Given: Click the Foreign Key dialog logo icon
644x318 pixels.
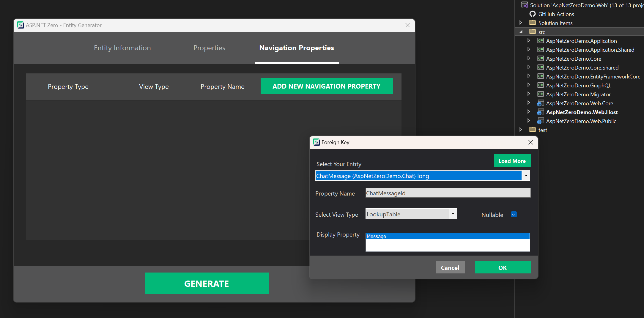Looking at the screenshot, I should (317, 142).
